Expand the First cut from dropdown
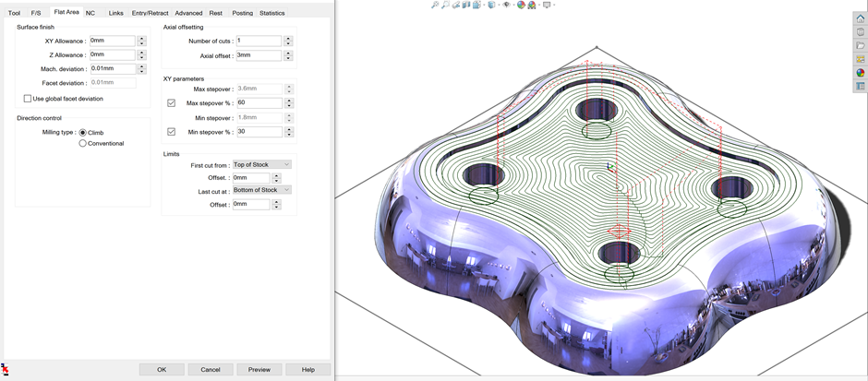 tap(262, 164)
